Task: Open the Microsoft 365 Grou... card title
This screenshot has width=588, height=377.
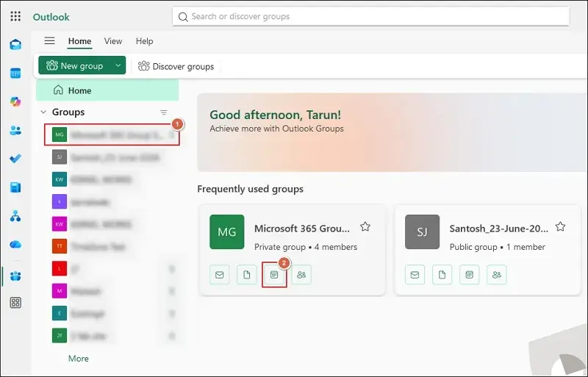Action: [x=302, y=229]
